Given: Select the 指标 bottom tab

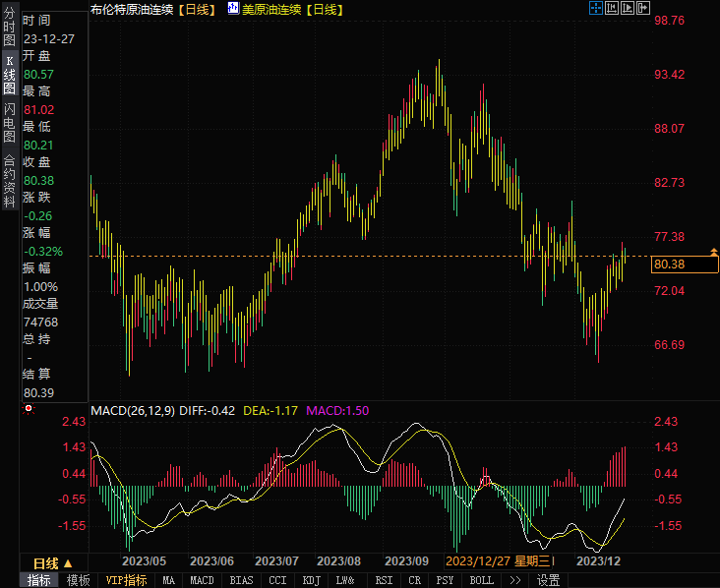Looking at the screenshot, I should pos(39,580).
